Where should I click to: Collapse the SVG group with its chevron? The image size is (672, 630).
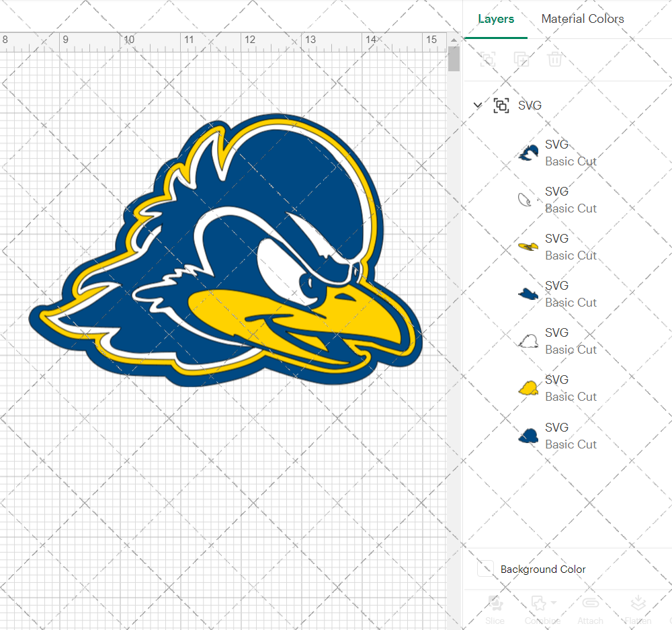pyautogui.click(x=477, y=105)
